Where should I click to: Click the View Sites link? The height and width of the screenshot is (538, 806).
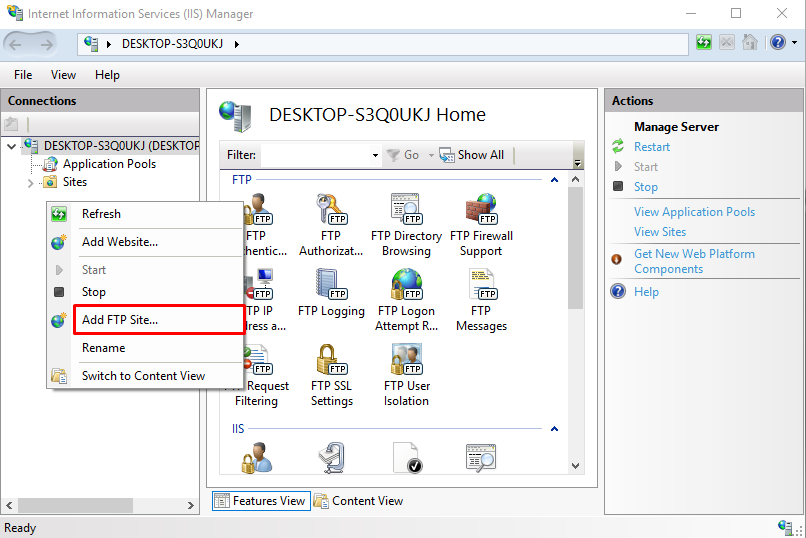[660, 232]
